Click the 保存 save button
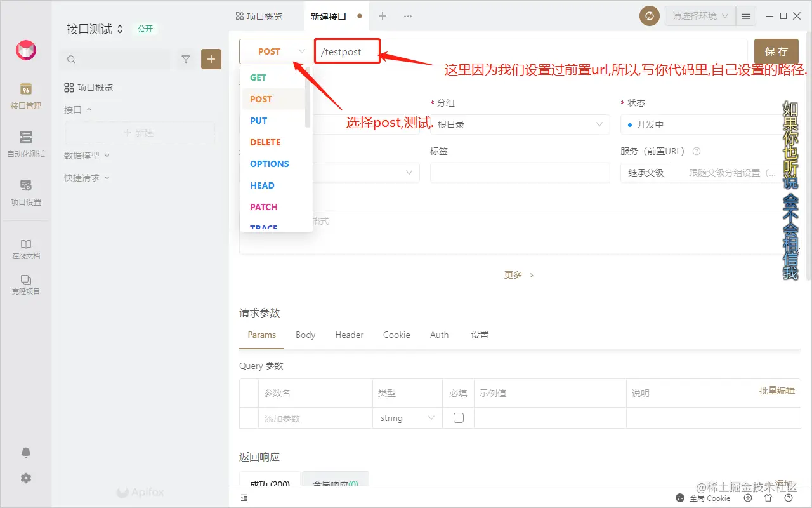Viewport: 812px width, 508px height. [776, 51]
